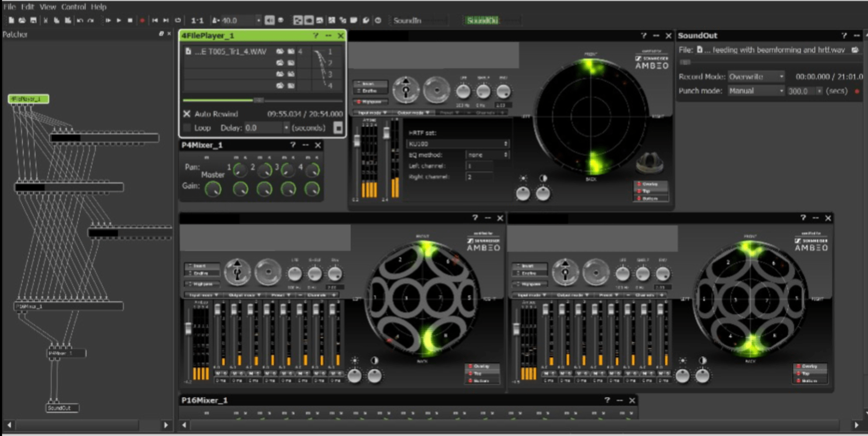This screenshot has width=868, height=436.
Task: Create a new document from the toolbar
Action: (11, 20)
